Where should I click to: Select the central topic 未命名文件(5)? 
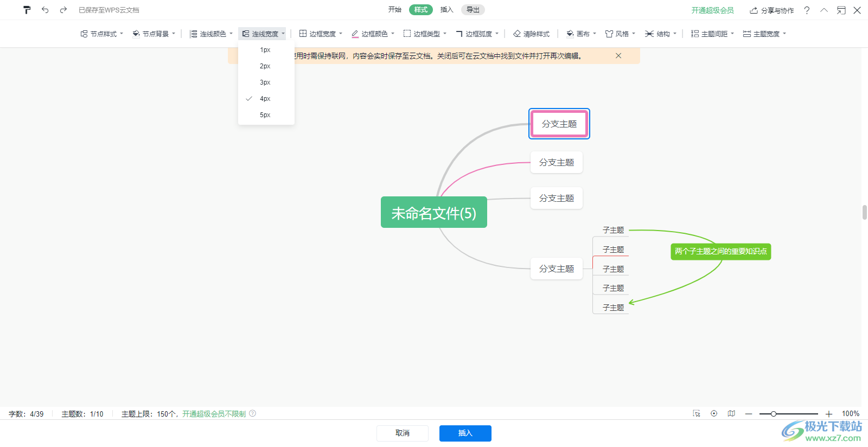pos(434,212)
